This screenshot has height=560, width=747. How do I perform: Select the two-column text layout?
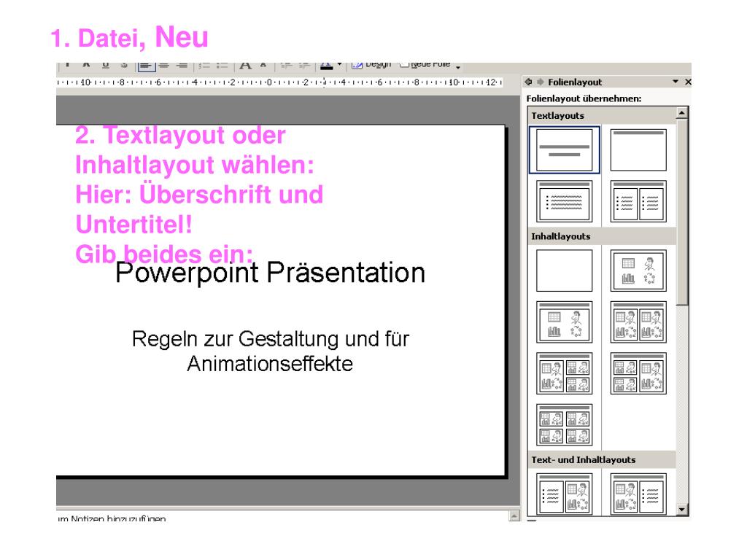click(x=638, y=201)
